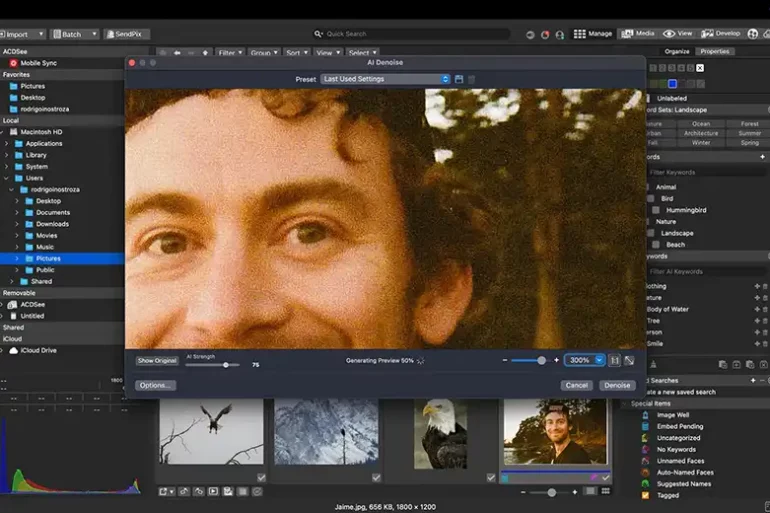Switch to Manage mode grid icon
This screenshot has width=770, height=513.
[580, 33]
